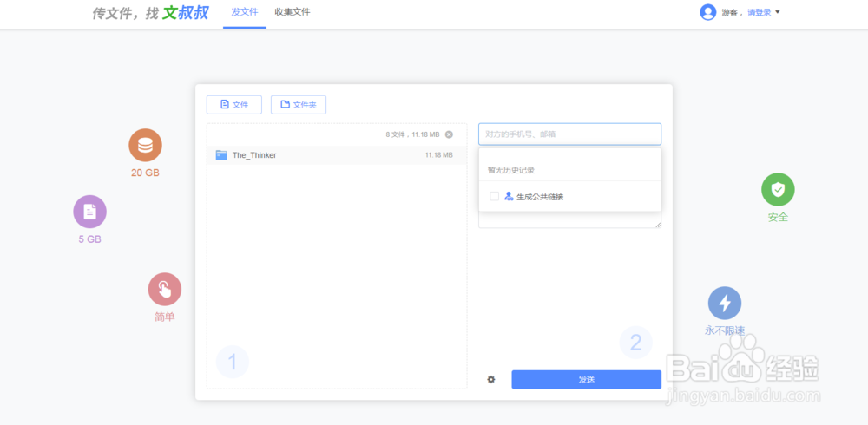Click the 生成公共链接 label
The width and height of the screenshot is (868, 425).
(x=540, y=196)
